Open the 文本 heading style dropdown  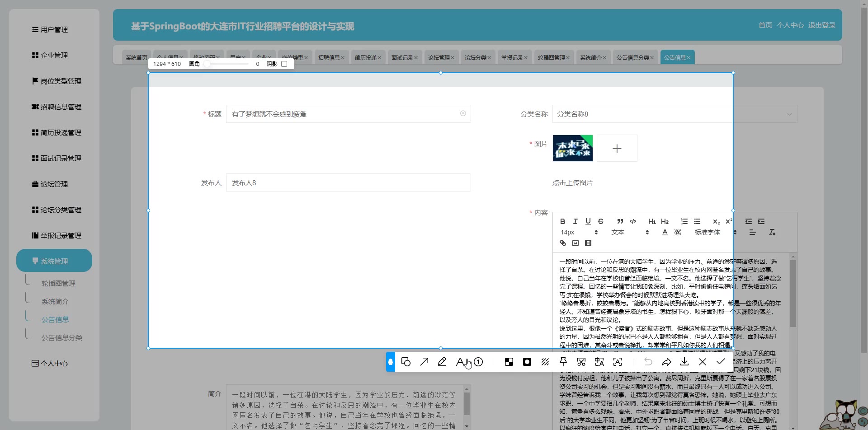[630, 232]
